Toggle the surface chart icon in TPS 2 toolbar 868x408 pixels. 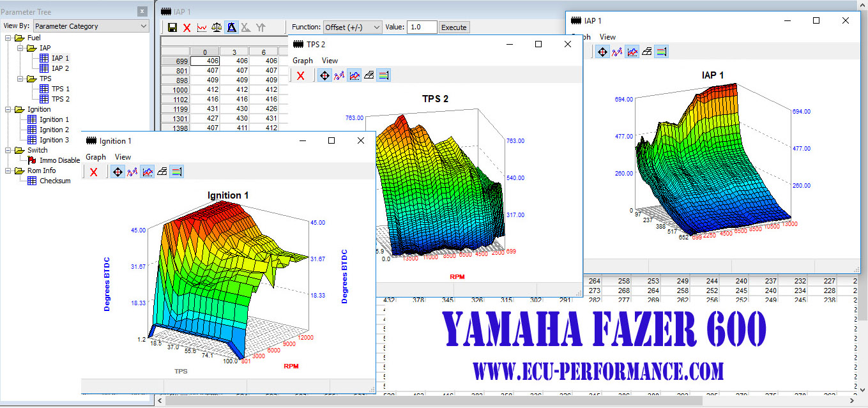tap(354, 75)
